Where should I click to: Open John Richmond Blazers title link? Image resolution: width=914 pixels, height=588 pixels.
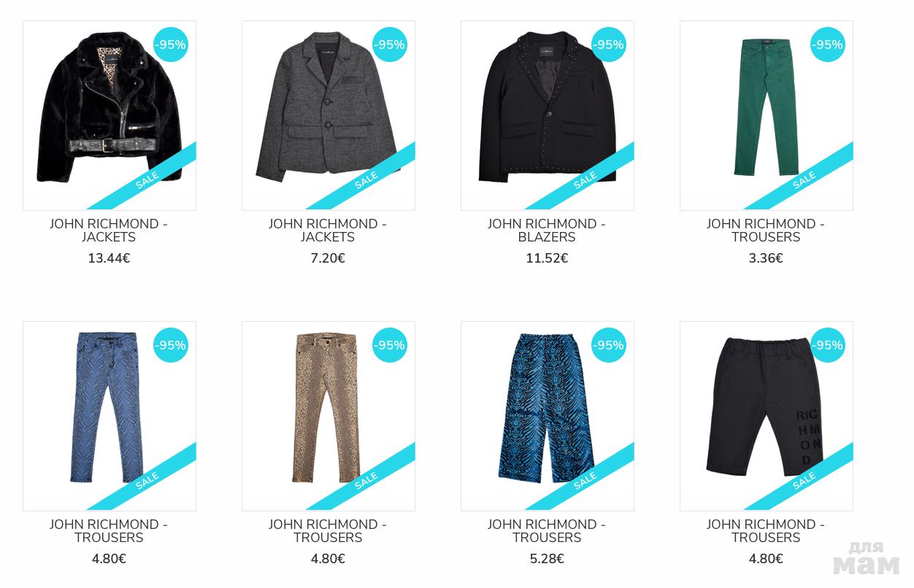point(547,231)
